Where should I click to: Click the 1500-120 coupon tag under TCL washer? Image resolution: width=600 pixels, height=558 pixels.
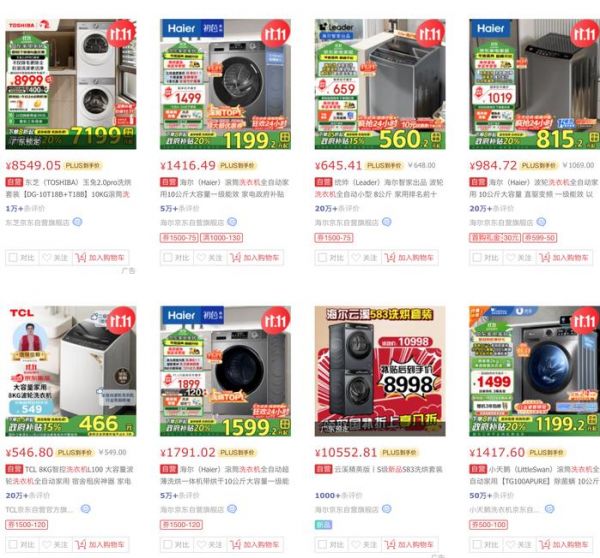tap(27, 525)
